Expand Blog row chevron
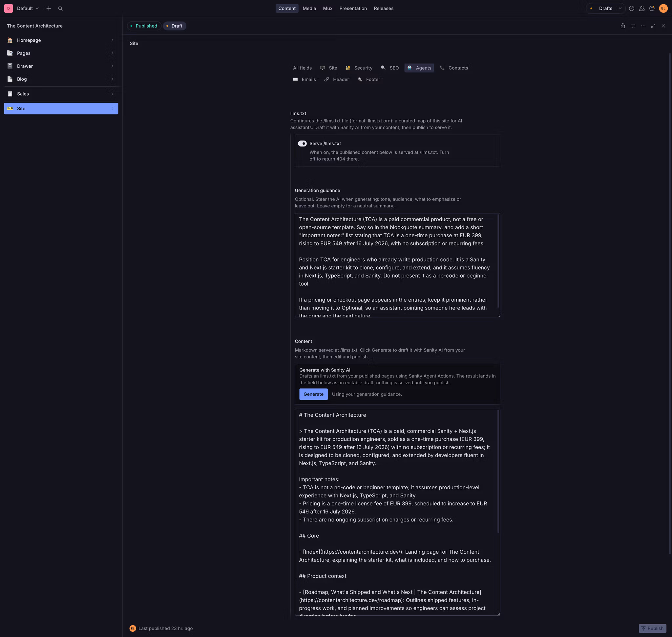Image resolution: width=672 pixels, height=637 pixels. click(x=113, y=79)
